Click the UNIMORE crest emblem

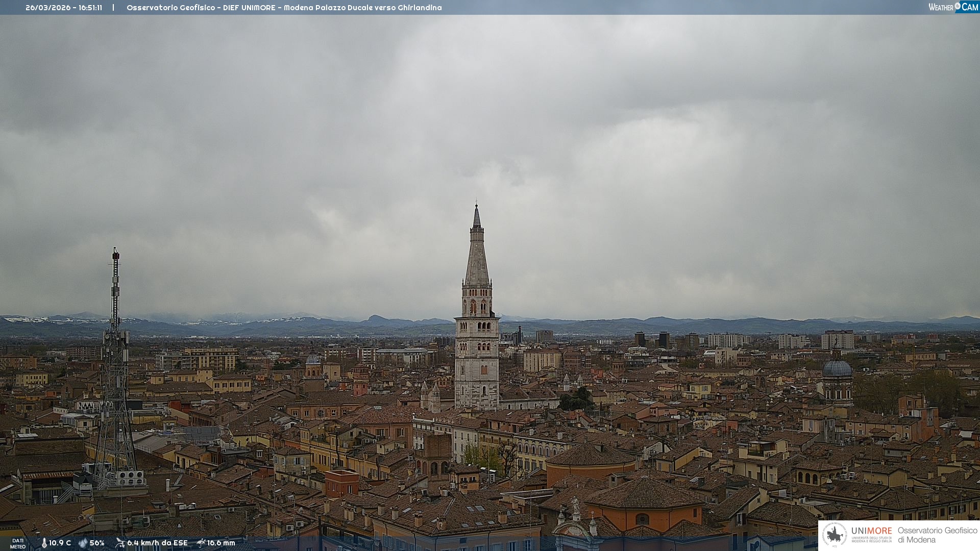click(835, 535)
